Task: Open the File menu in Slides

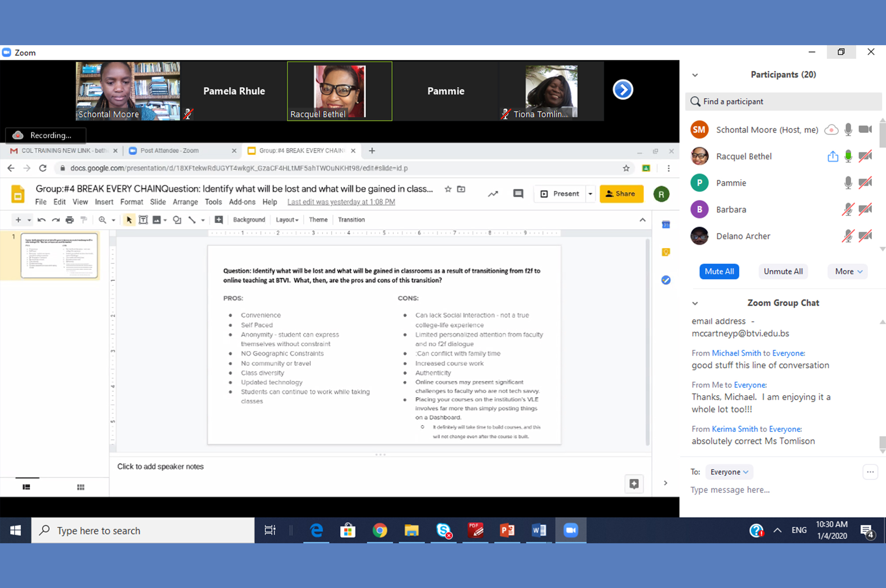Action: [x=41, y=202]
